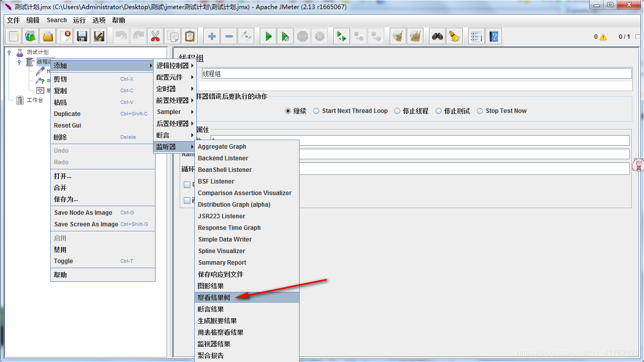Click the Toggle enable/disable toolbar icon
Image resolution: width=644 pixels, height=362 pixels.
pos(246,36)
